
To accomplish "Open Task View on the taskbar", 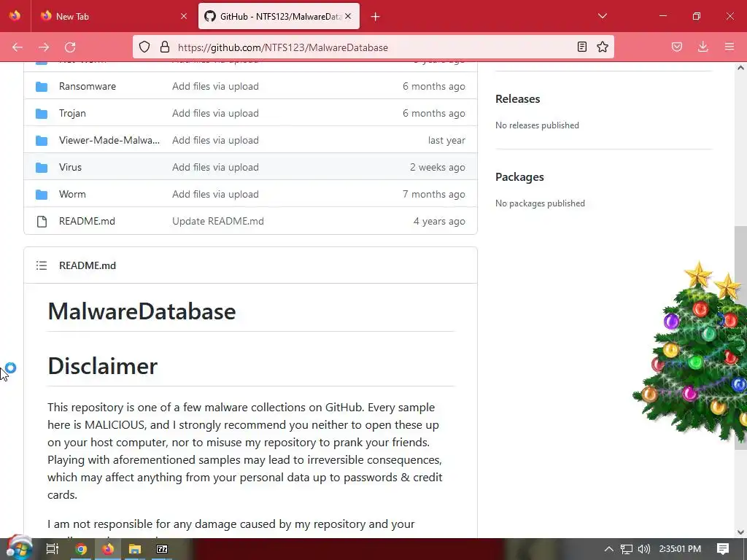I will [52, 549].
